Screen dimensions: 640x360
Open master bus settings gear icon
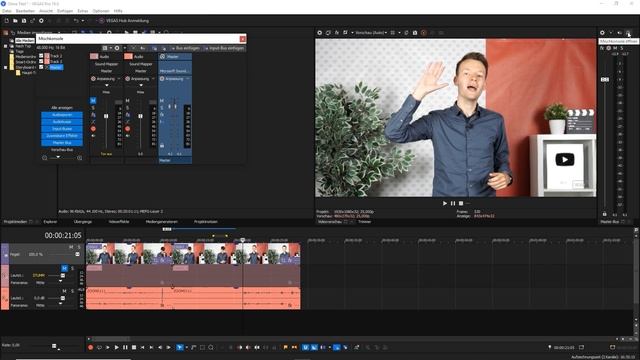point(602,33)
